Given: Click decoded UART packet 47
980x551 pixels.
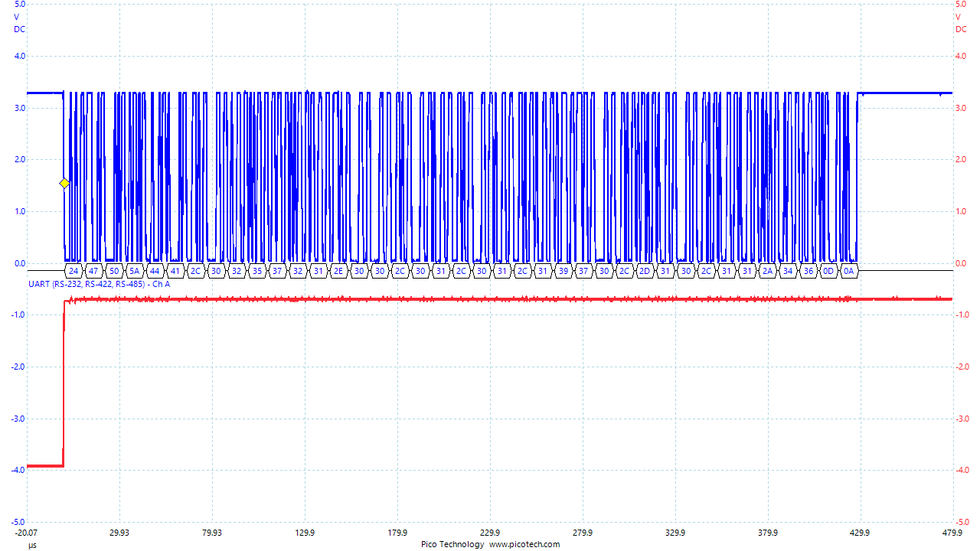Looking at the screenshot, I should [x=93, y=271].
